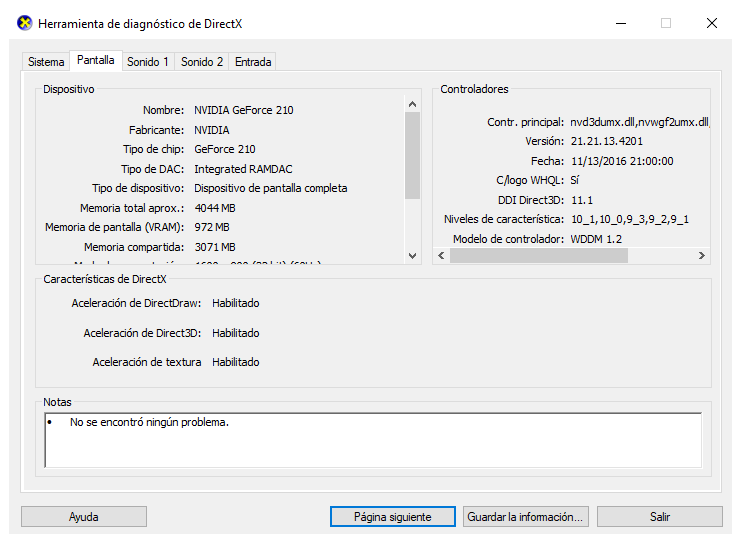Open the Sonido 2 tab
The height and width of the screenshot is (534, 750).
202,62
